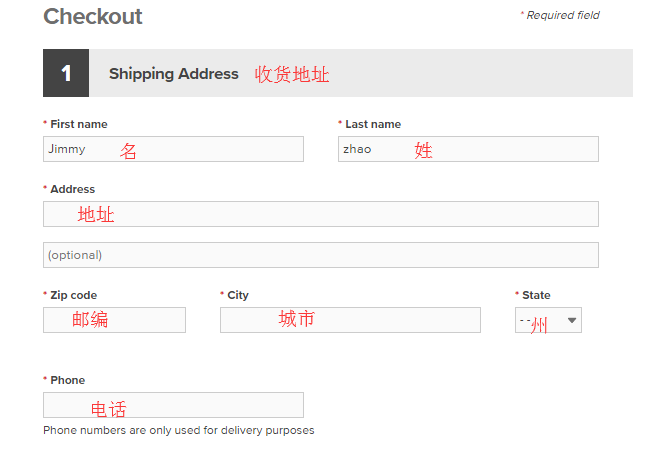Focus the City text field

tap(350, 320)
